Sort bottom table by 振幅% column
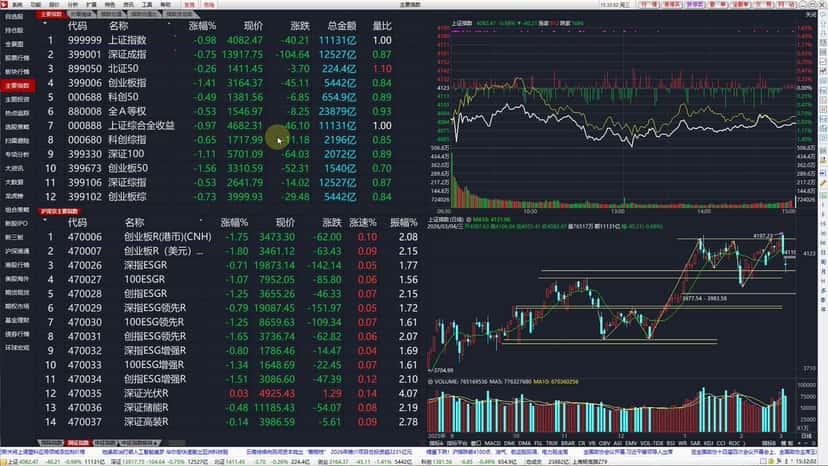The width and height of the screenshot is (828, 466). 403,222
